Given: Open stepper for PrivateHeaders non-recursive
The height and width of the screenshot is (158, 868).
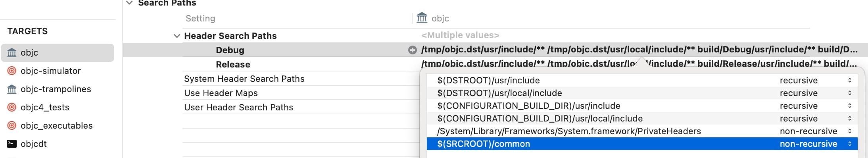Looking at the screenshot, I should (x=850, y=131).
